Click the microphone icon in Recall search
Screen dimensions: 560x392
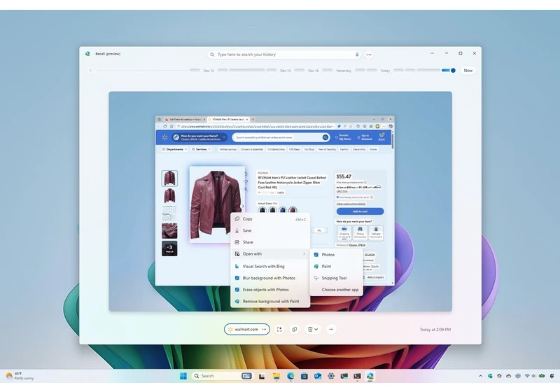point(357,55)
